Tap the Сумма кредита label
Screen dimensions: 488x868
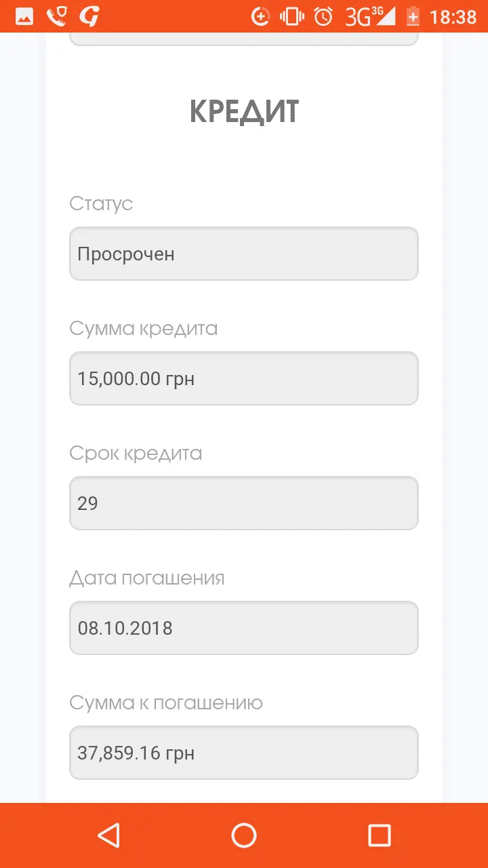(144, 329)
